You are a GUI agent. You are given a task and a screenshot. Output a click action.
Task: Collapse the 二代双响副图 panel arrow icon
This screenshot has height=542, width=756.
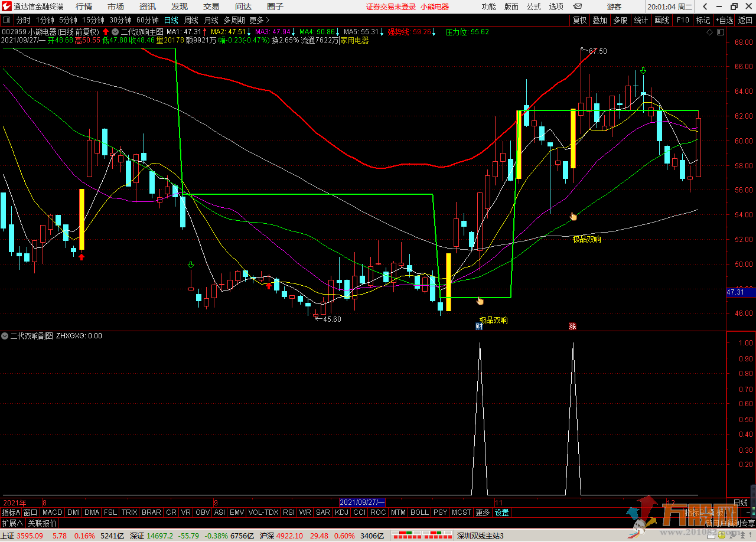tap(5, 336)
